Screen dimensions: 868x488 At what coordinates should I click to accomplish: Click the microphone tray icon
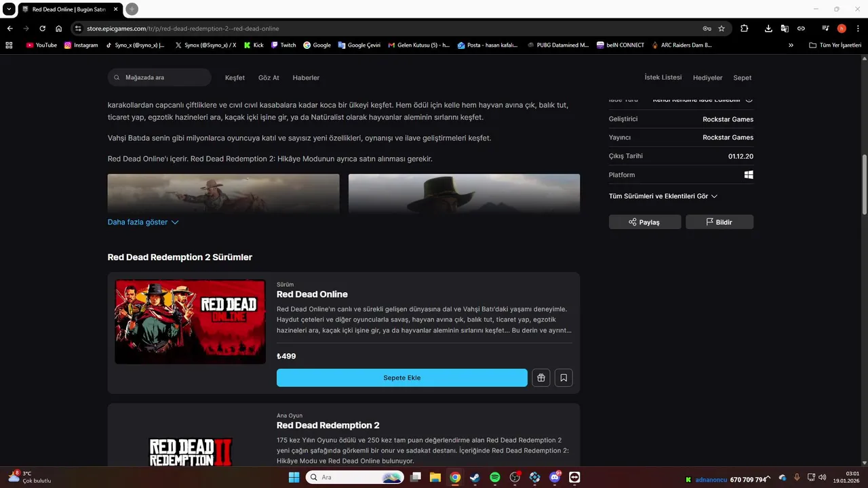click(797, 477)
